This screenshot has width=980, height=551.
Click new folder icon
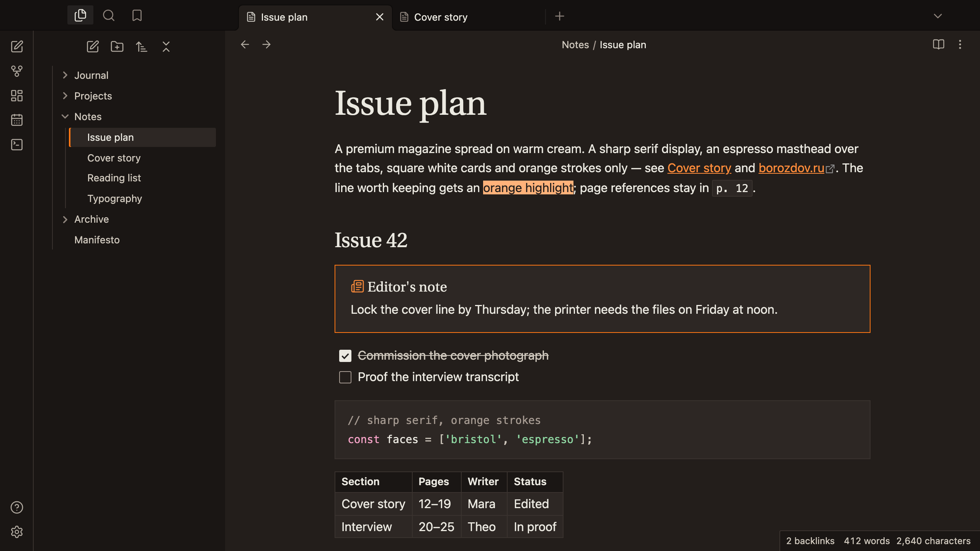[117, 47]
